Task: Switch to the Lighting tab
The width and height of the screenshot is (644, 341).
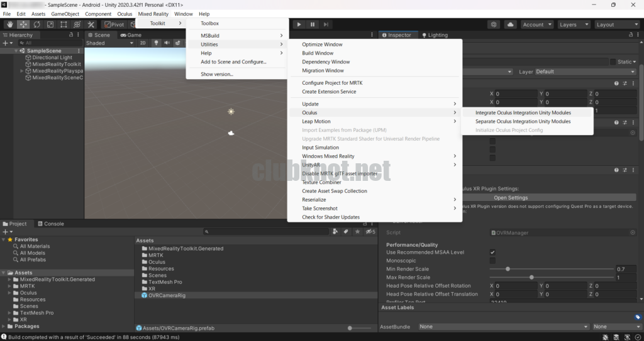Action: point(435,35)
